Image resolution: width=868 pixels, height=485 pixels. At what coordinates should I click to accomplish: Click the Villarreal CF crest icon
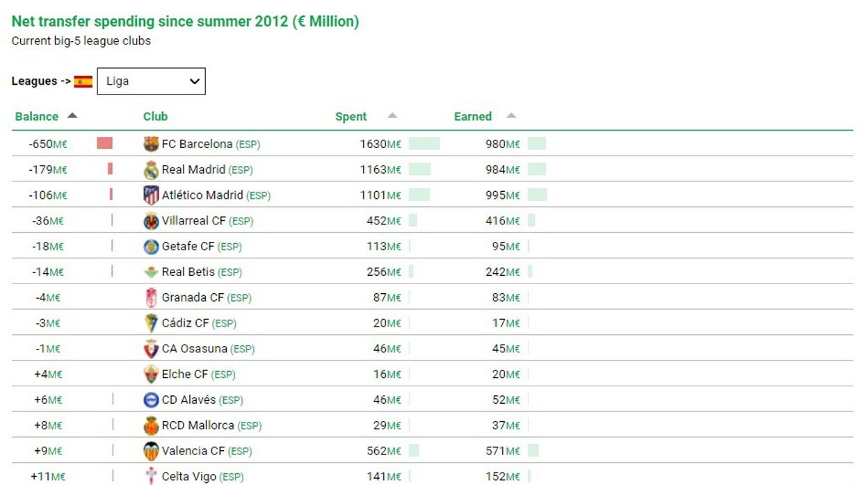point(151,221)
